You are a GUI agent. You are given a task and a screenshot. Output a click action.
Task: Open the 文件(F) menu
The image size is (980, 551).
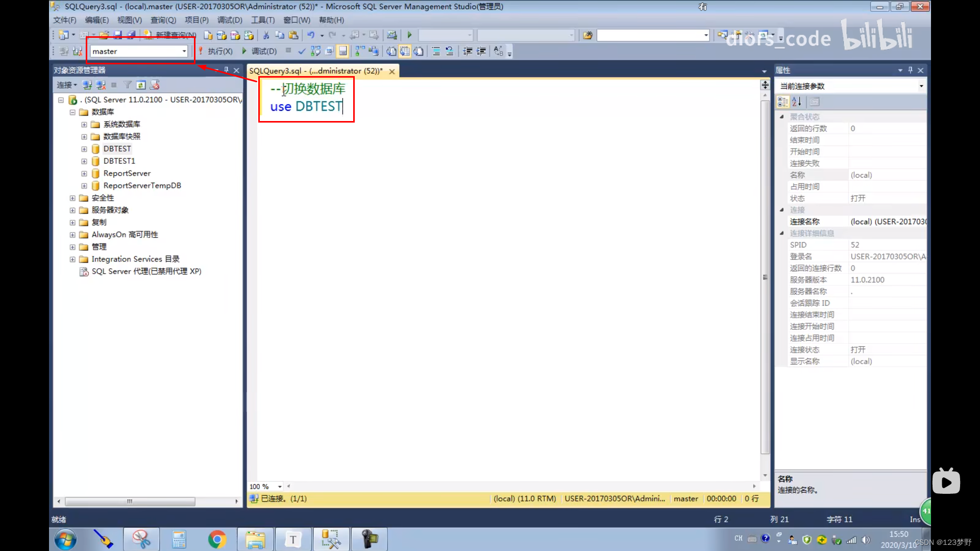coord(65,20)
